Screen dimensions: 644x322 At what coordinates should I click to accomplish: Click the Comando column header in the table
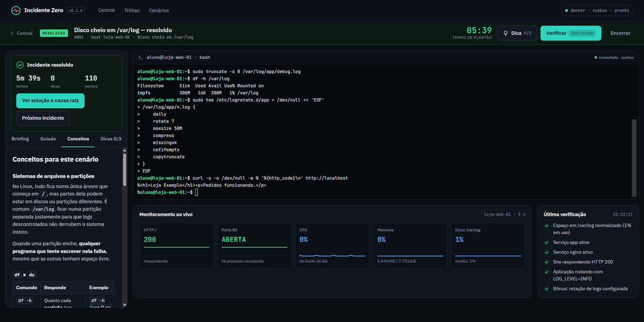(27, 288)
